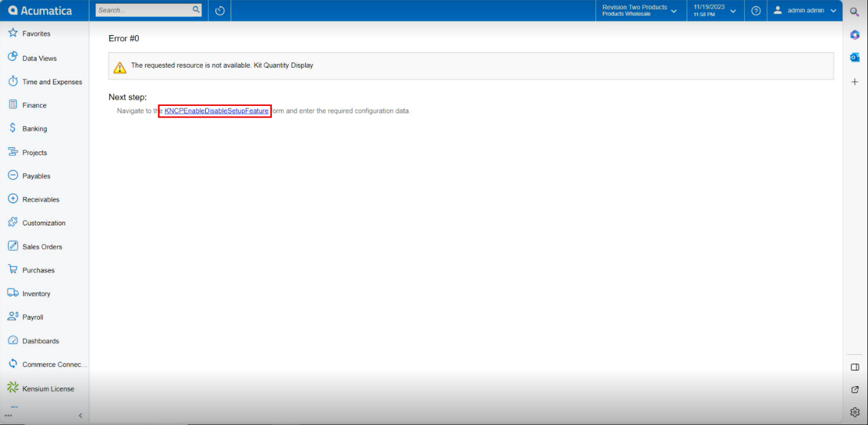Collapse the left navigation pane
The height and width of the screenshot is (425, 868).
click(80, 415)
